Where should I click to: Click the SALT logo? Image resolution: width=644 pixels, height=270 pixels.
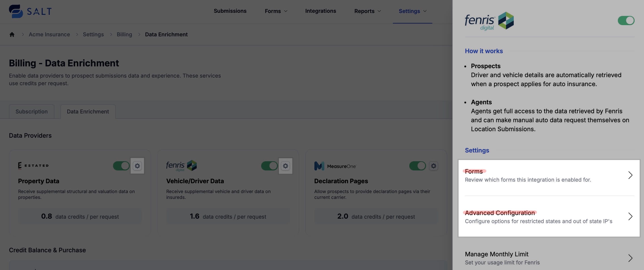point(30,11)
